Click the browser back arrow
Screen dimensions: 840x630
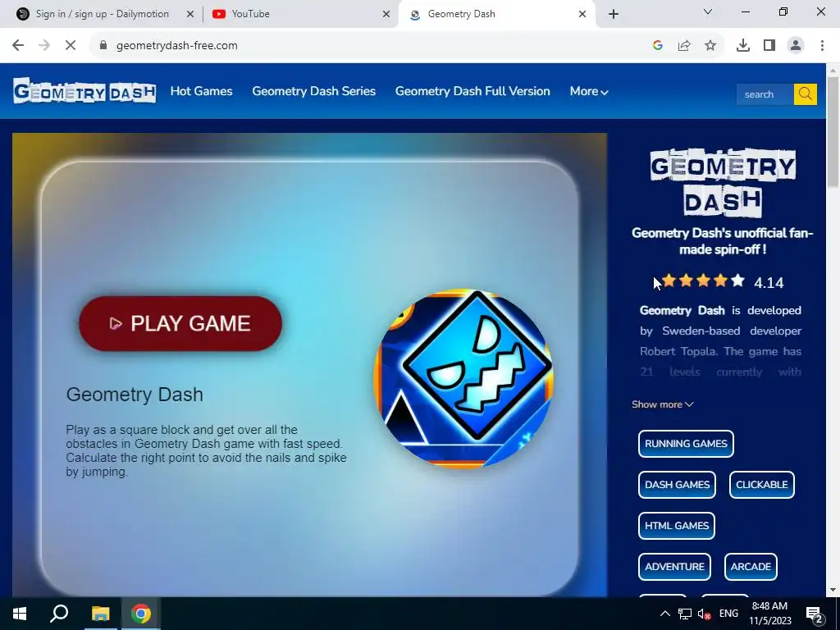(x=18, y=46)
